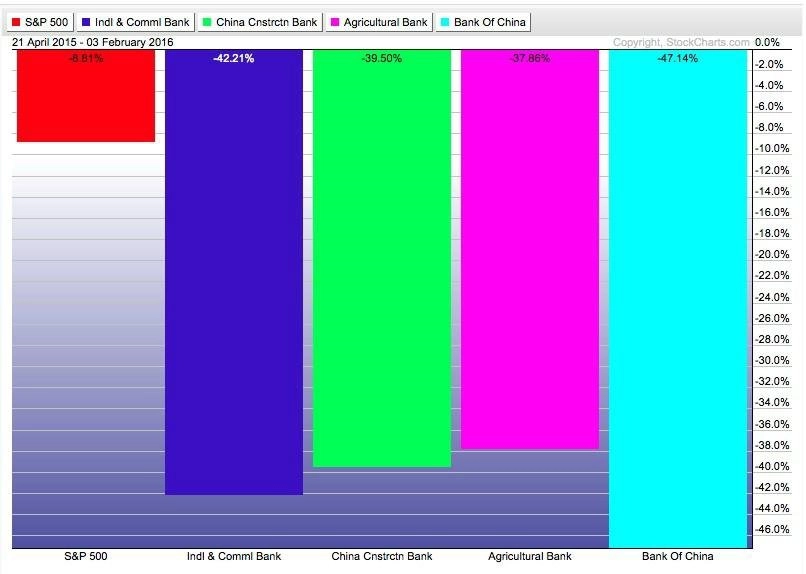
Task: Click the -42.21% value label
Action: tap(234, 58)
